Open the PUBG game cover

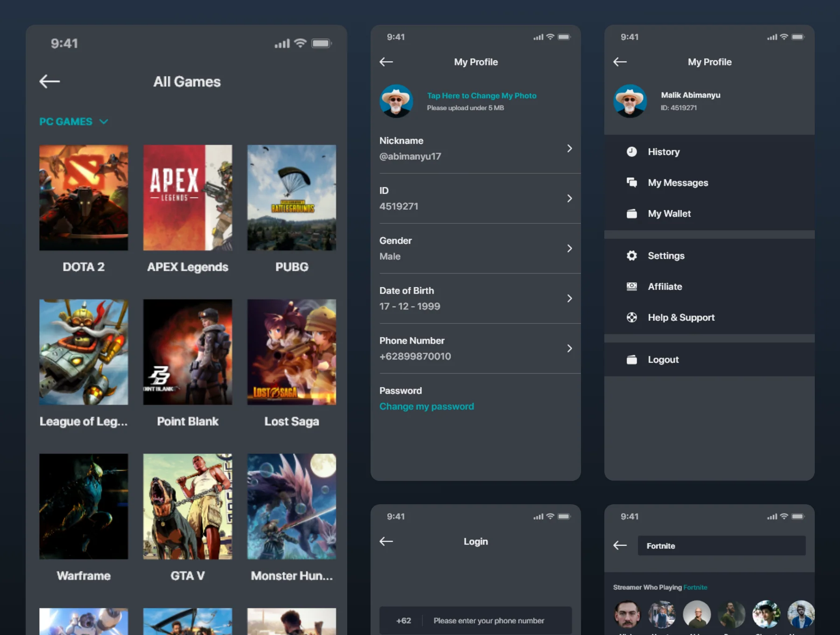pyautogui.click(x=292, y=198)
